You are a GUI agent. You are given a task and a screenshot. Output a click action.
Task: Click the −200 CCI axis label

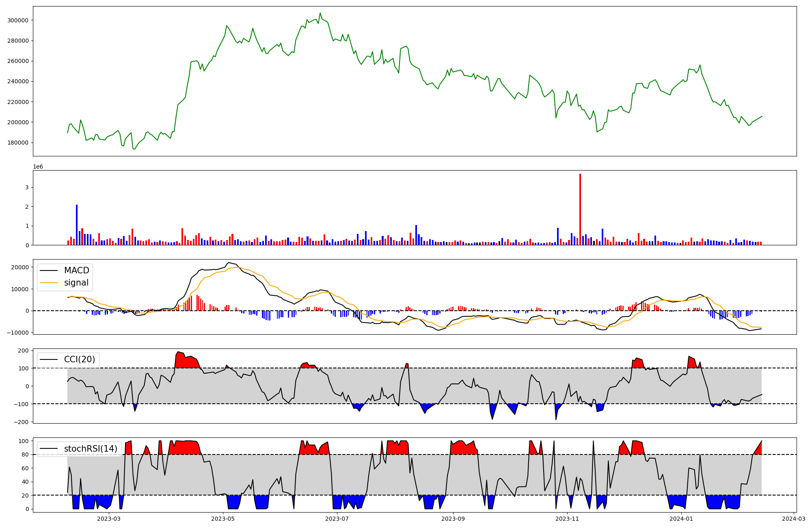click(x=21, y=422)
